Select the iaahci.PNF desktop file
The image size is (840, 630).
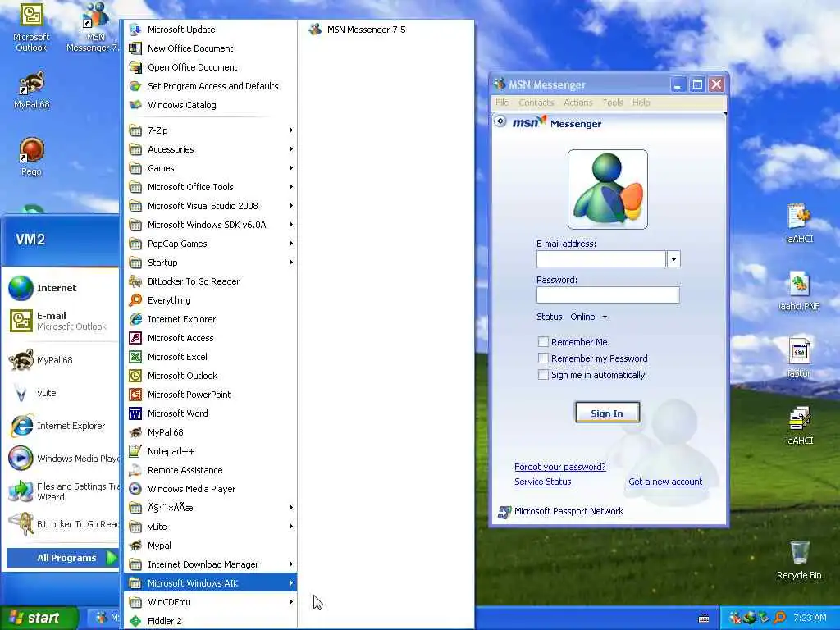799,291
